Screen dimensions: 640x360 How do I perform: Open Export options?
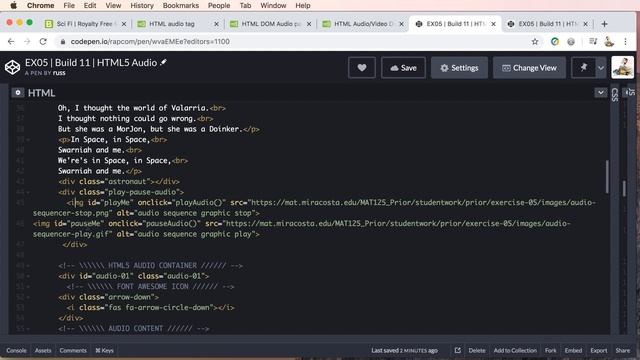coord(598,350)
